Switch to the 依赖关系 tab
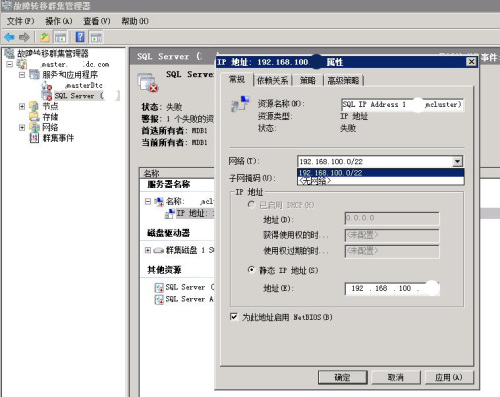The width and height of the screenshot is (500, 397). coord(272,80)
